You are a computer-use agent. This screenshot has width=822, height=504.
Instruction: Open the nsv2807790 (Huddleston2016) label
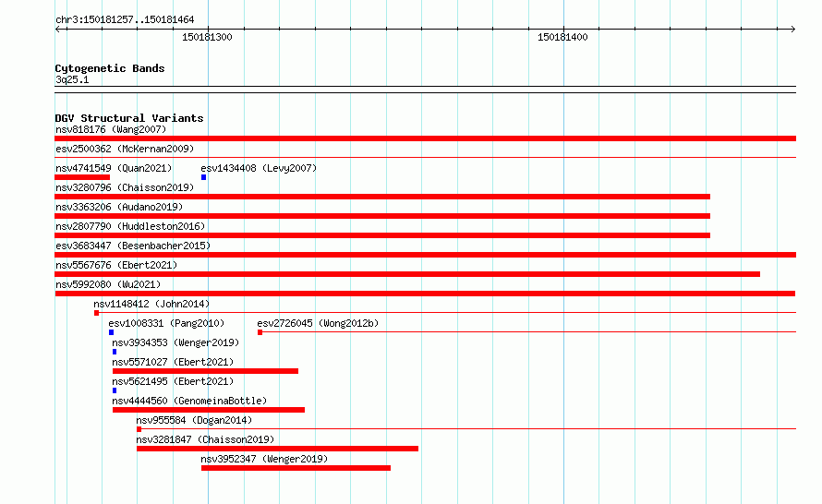(x=130, y=226)
